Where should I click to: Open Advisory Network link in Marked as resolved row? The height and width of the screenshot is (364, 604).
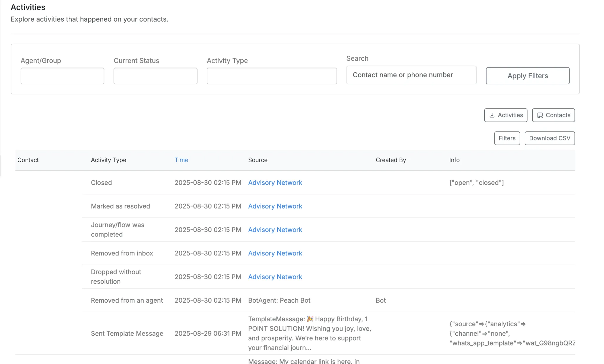275,206
